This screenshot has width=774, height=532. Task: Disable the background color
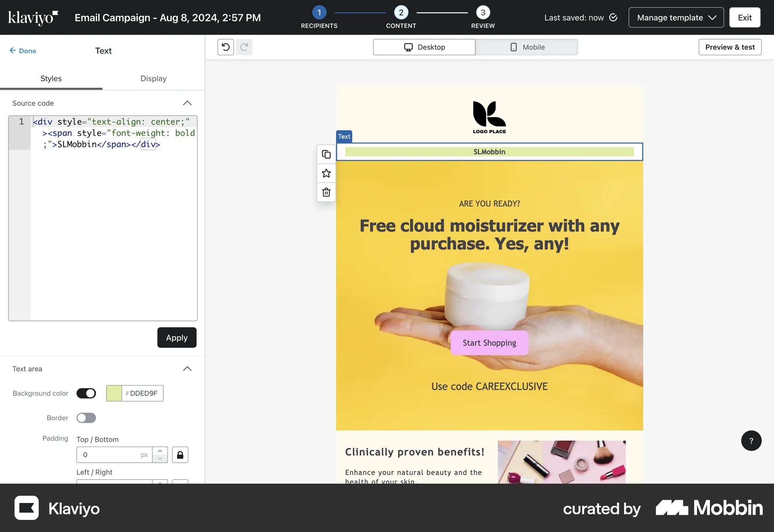pyautogui.click(x=86, y=393)
